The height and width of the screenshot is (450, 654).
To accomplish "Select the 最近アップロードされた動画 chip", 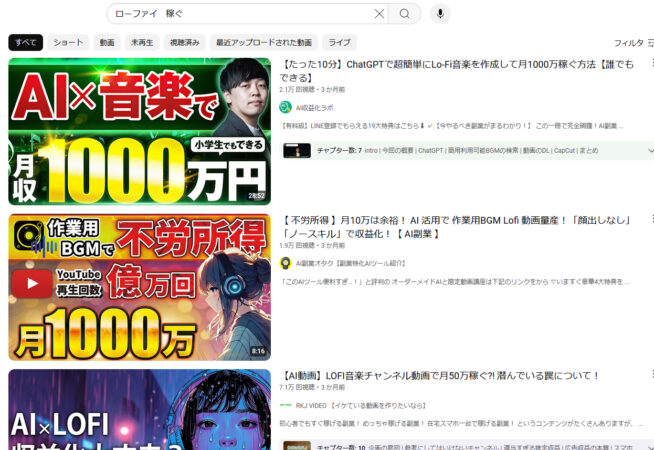I will coord(264,43).
